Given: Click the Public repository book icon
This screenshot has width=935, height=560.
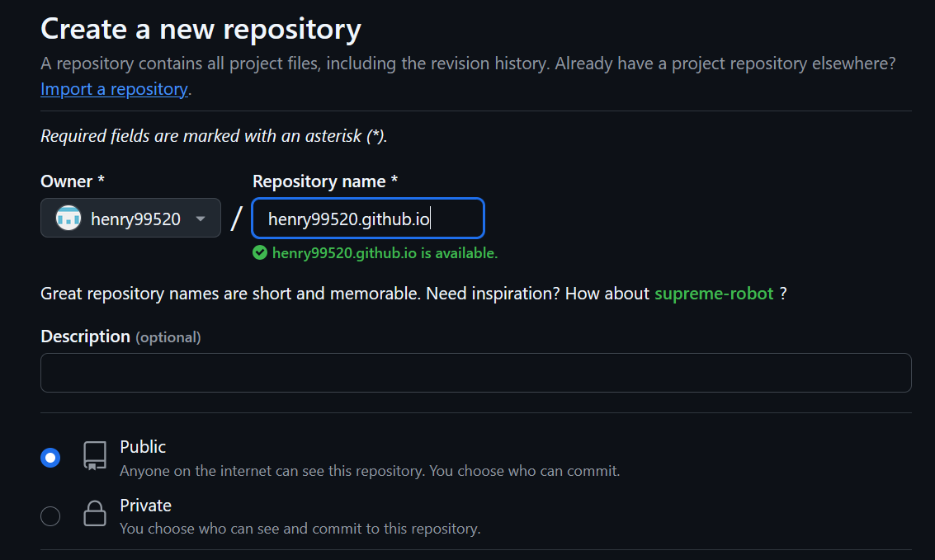Looking at the screenshot, I should click(95, 455).
